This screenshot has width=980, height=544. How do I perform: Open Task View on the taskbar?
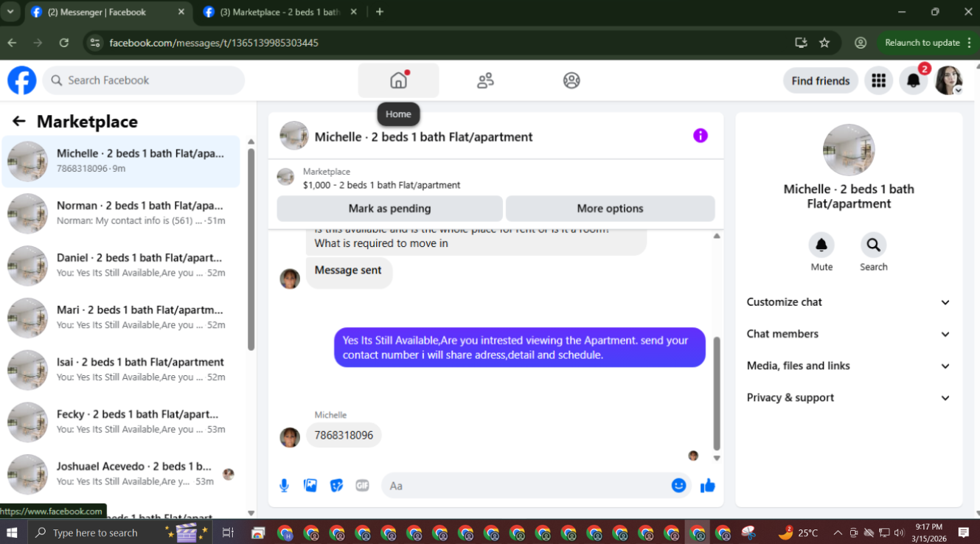tap(228, 532)
